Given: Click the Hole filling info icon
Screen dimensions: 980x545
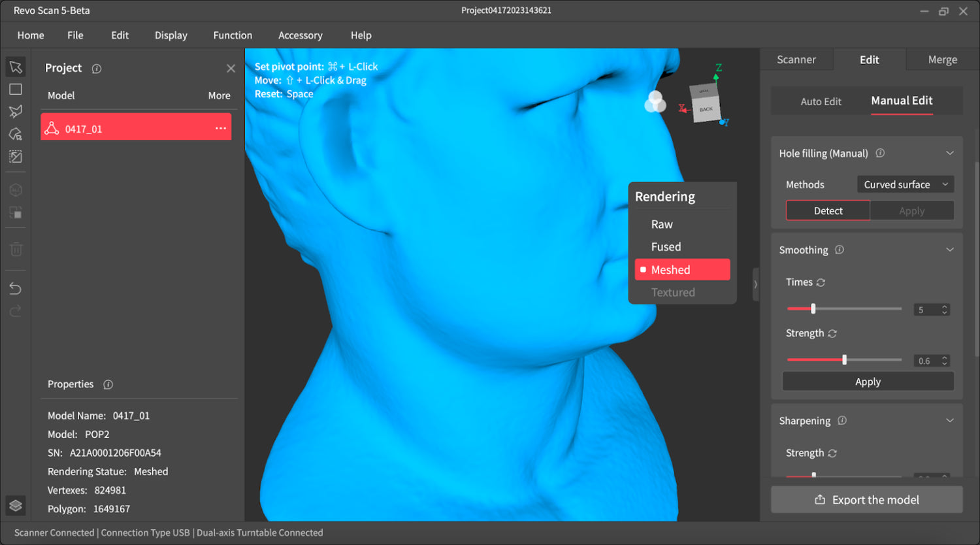Looking at the screenshot, I should [879, 153].
